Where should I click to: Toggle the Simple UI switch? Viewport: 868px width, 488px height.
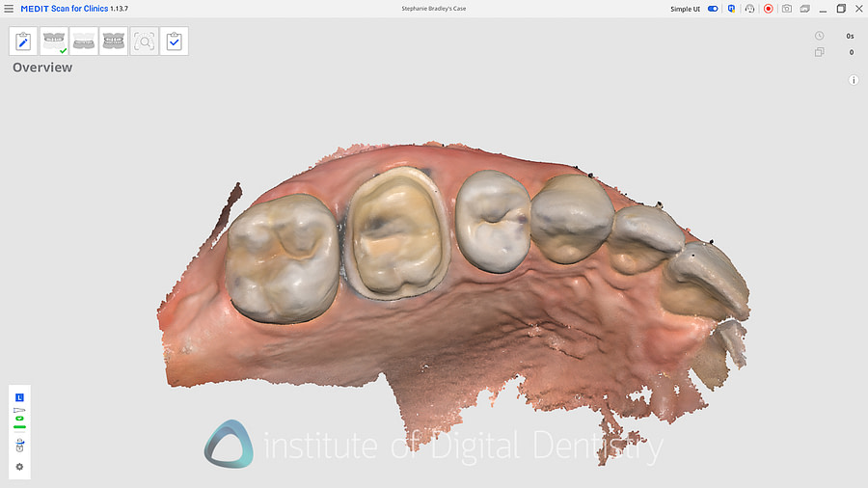(713, 9)
